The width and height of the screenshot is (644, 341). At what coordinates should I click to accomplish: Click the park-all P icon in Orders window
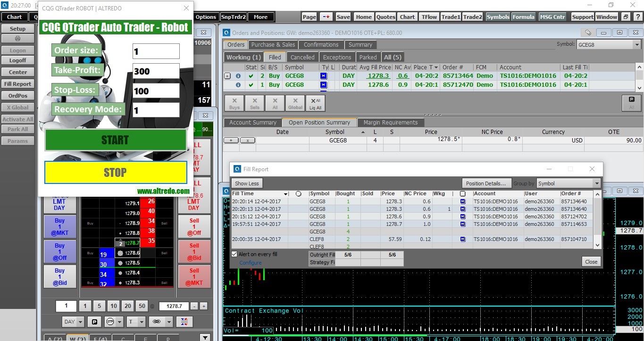(631, 102)
